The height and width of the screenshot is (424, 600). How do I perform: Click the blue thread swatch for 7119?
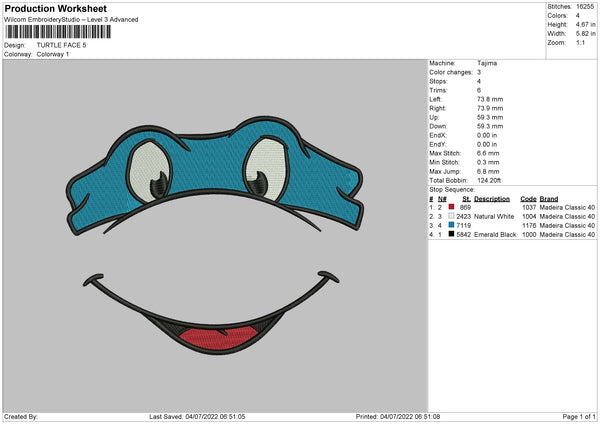[451, 225]
